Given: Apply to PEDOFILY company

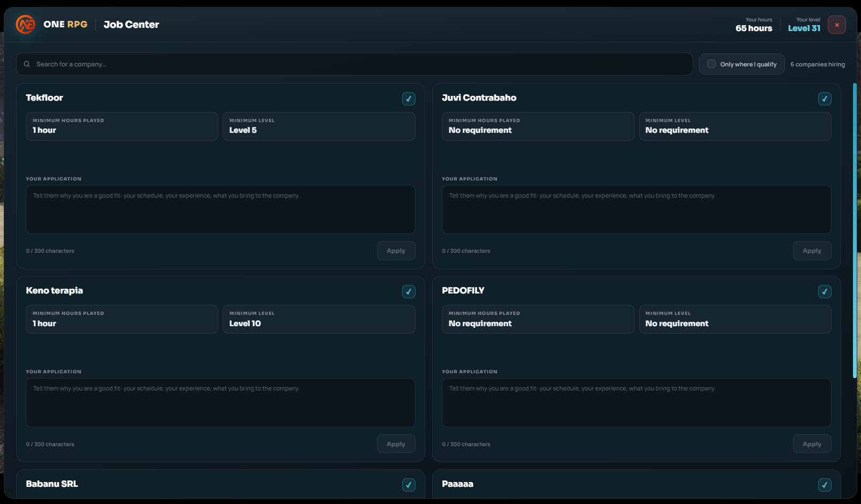Looking at the screenshot, I should (812, 444).
